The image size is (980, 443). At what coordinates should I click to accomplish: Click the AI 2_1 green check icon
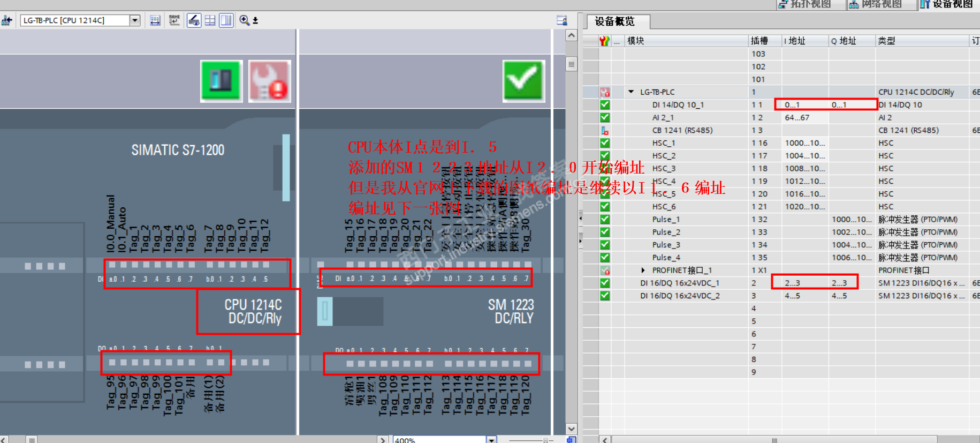(605, 117)
